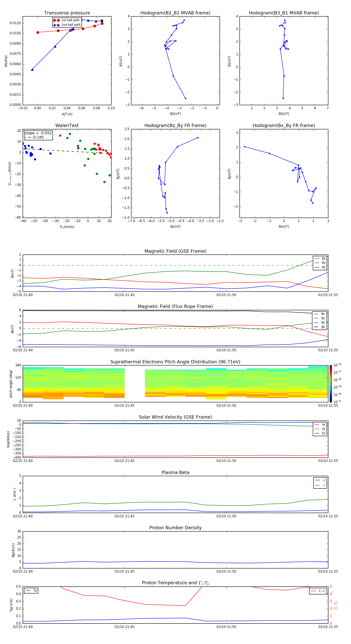The height and width of the screenshot is (644, 351).
Task: Click the '|B|' legend entry in the flux rope plot
Action: [320, 327]
